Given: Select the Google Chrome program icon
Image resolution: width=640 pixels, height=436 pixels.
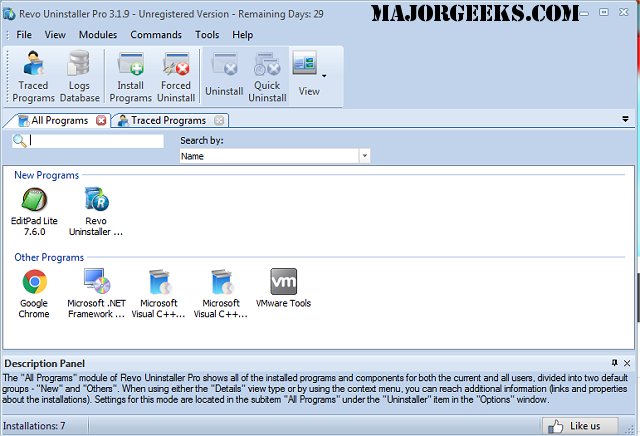Looking at the screenshot, I should click(35, 291).
